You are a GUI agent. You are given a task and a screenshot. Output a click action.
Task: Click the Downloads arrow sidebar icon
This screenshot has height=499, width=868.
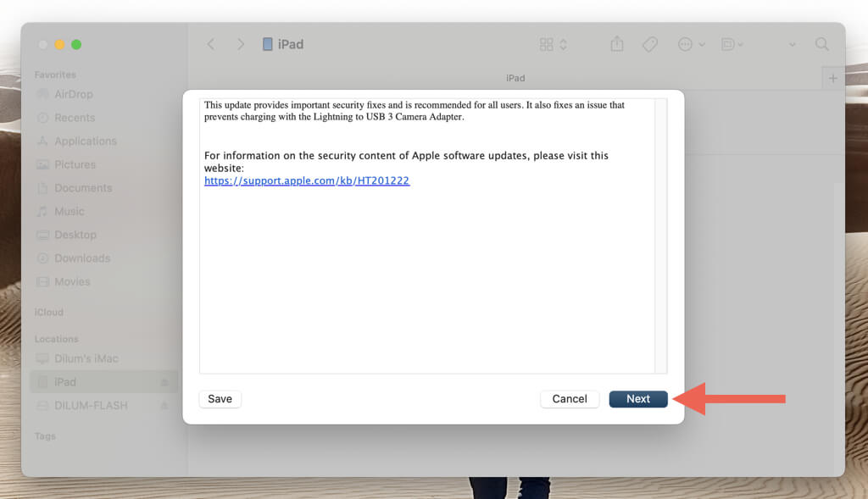42,258
